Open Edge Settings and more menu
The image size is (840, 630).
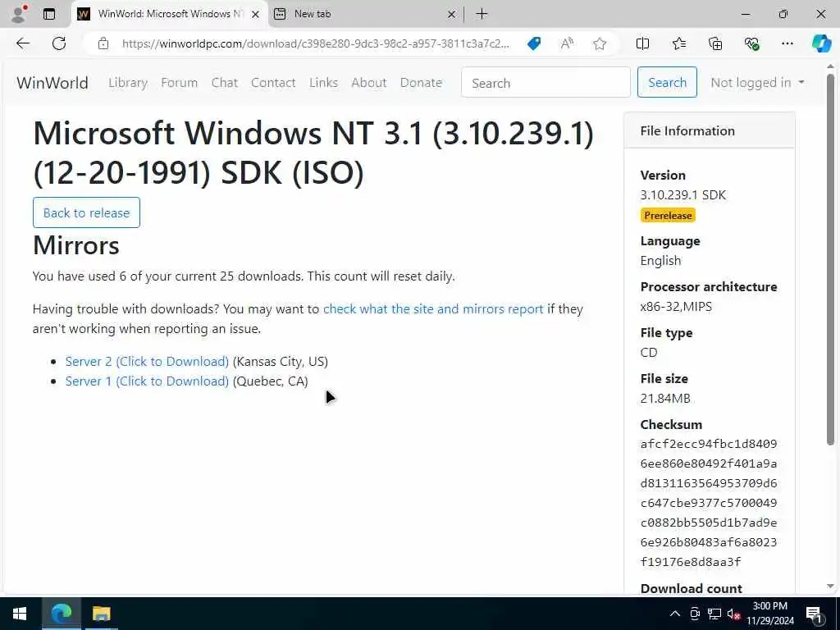pos(787,43)
